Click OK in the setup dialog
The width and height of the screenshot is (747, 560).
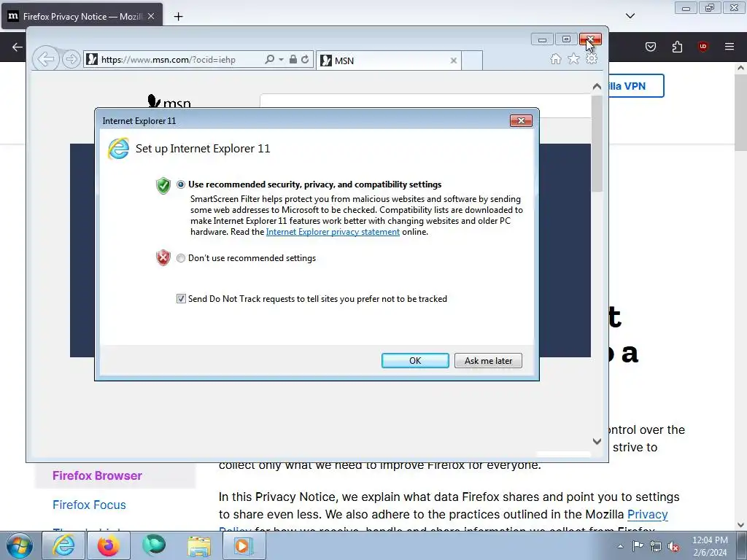[415, 360]
